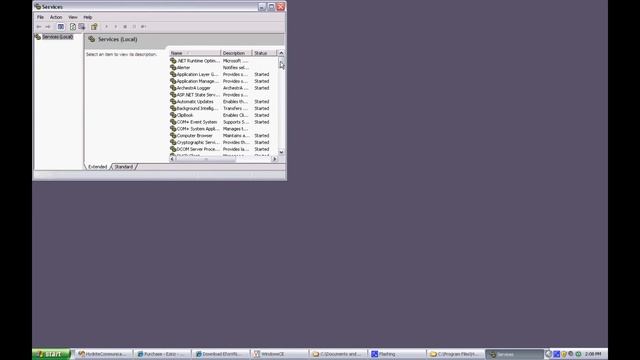
Task: Click the Forward arrow toolbar icon
Action: (48, 27)
